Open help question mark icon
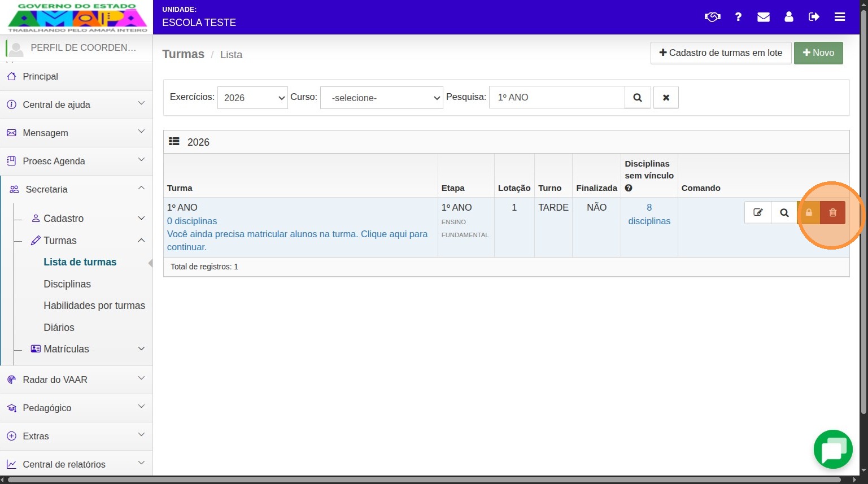The image size is (868, 484). tap(738, 17)
